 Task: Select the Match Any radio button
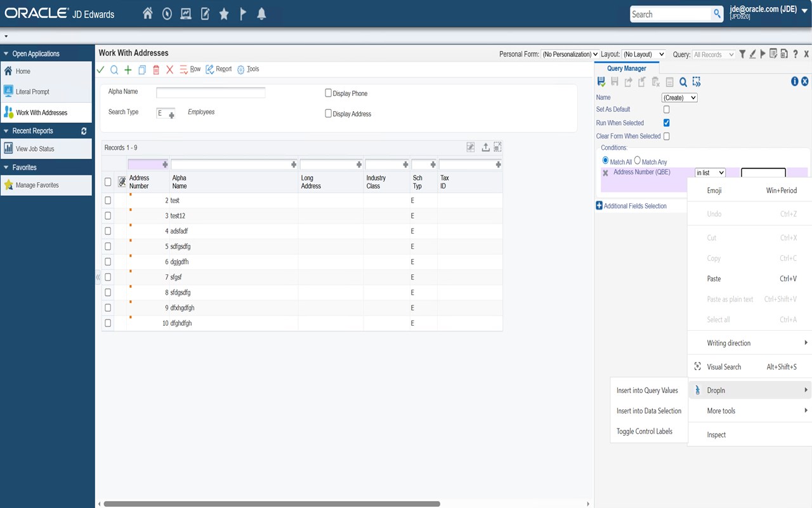[638, 161]
